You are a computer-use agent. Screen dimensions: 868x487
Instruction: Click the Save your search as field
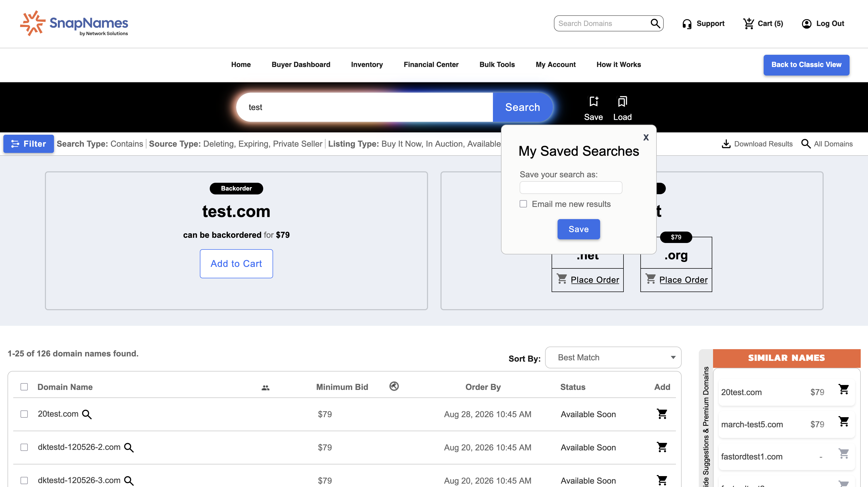(x=571, y=188)
